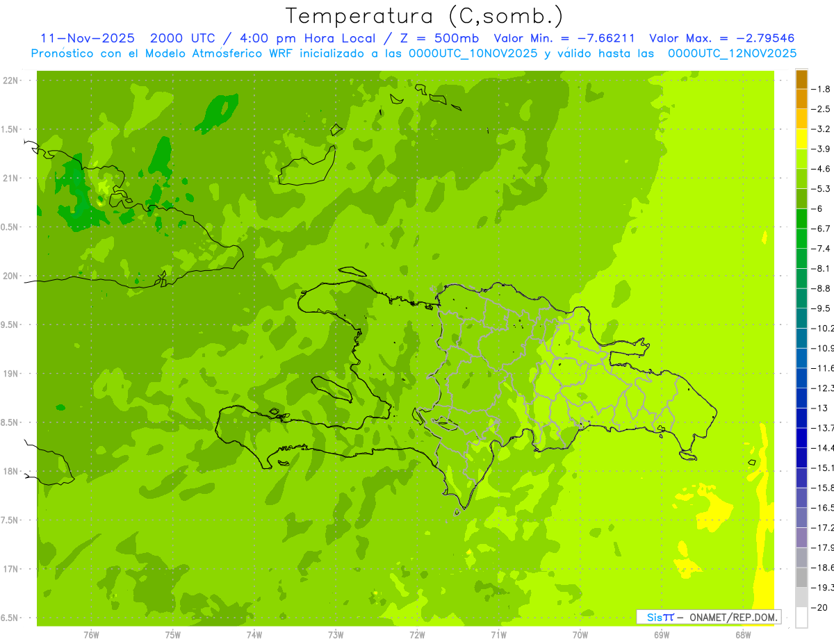Click the Temperatura (C,somb.) chart title
The height and width of the screenshot is (644, 834).
425,17
